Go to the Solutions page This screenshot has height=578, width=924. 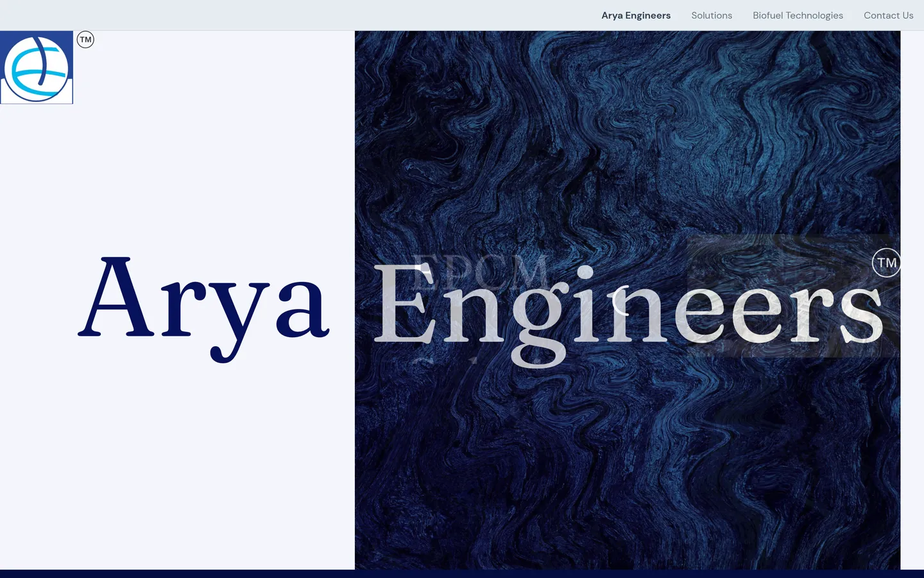[x=712, y=15]
